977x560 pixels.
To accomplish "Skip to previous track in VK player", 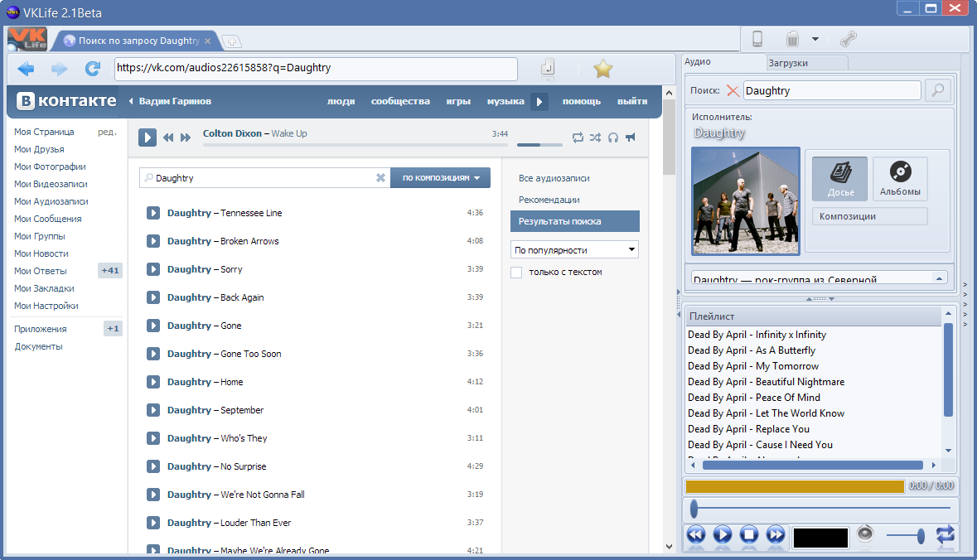I will point(168,138).
